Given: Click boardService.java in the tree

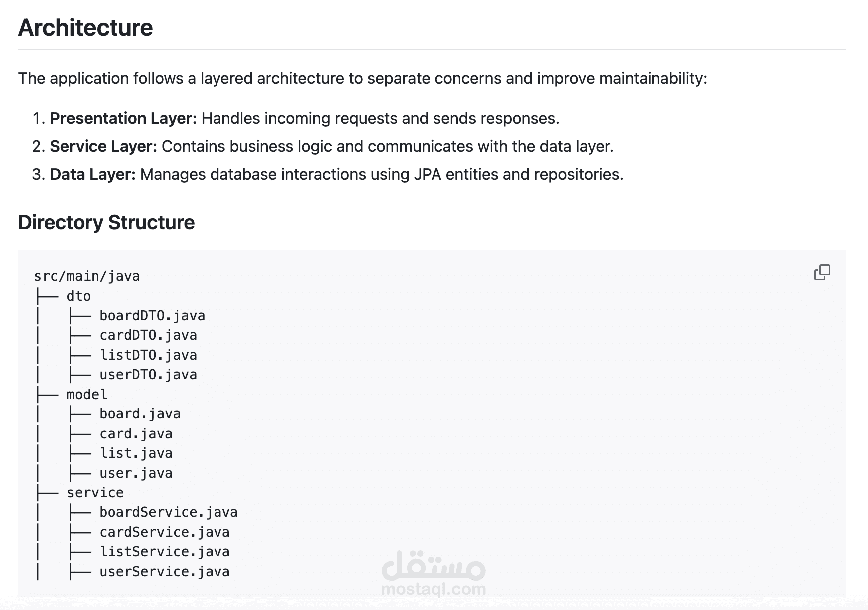Looking at the screenshot, I should [168, 512].
